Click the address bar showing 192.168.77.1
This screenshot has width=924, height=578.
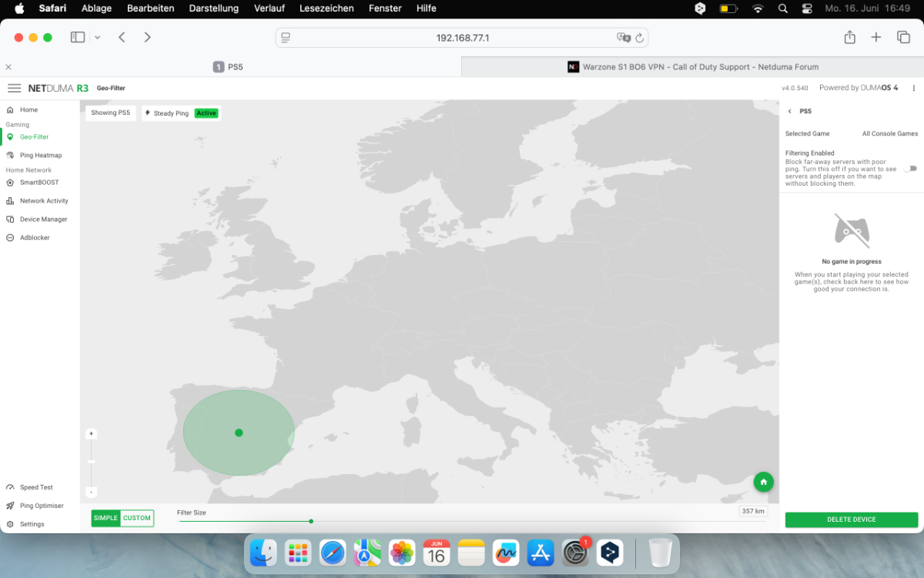(462, 38)
